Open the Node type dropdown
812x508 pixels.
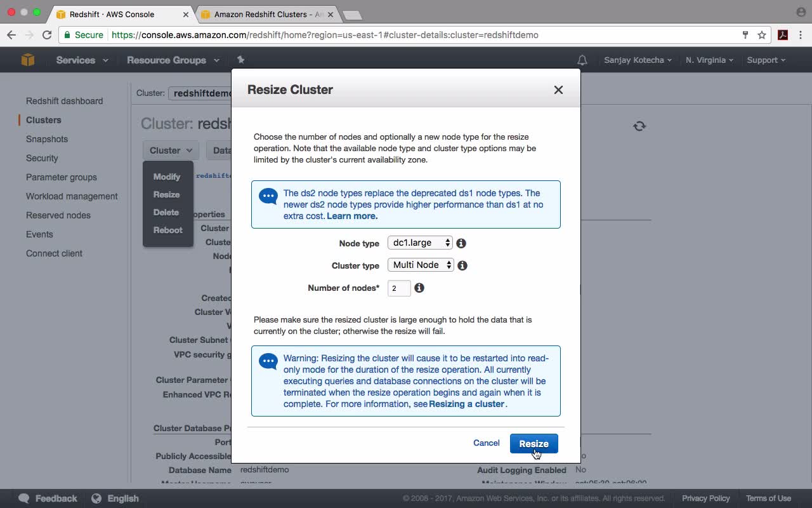coord(420,243)
